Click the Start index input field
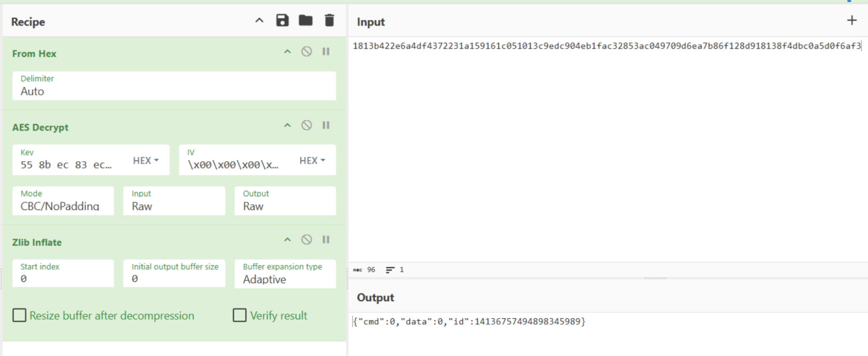The height and width of the screenshot is (356, 868). click(x=63, y=274)
